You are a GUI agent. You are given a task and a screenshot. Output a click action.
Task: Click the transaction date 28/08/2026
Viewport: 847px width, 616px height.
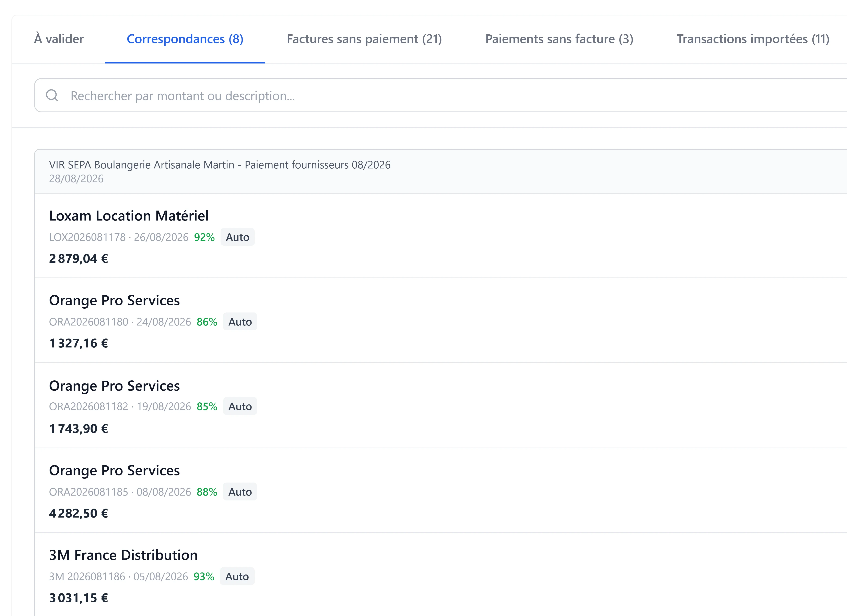pos(76,179)
